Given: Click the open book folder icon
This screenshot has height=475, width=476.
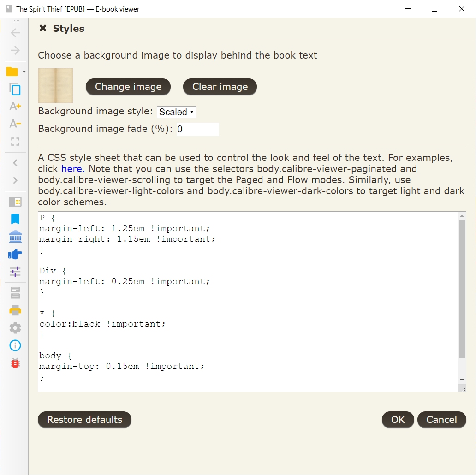Looking at the screenshot, I should point(12,71).
